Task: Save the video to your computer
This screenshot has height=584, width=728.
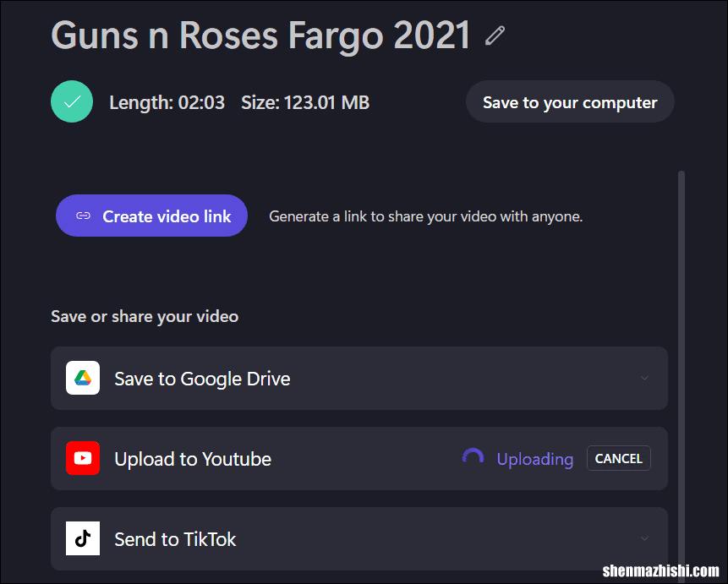Action: coord(570,101)
